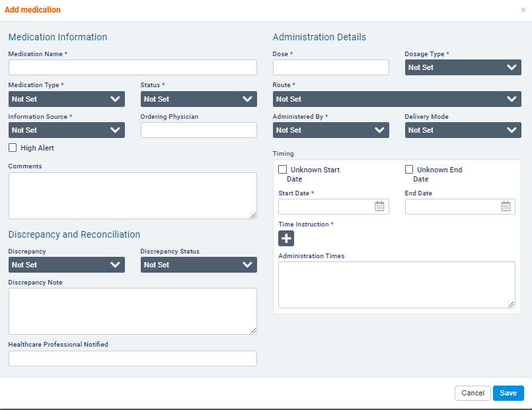Close the Add medication dialog

coord(523,10)
